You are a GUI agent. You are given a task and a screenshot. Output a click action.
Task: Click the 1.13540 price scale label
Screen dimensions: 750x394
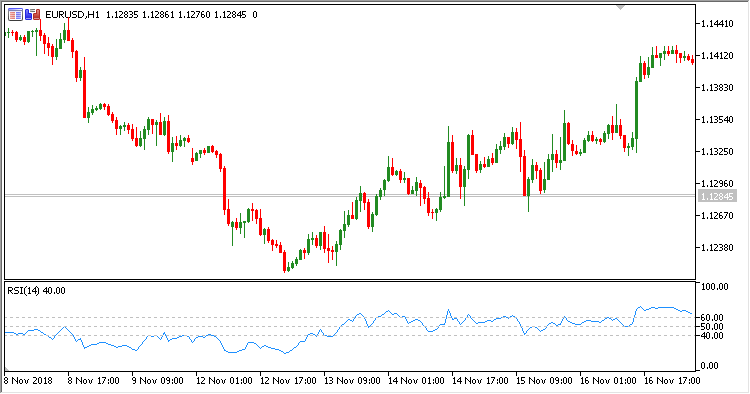717,120
